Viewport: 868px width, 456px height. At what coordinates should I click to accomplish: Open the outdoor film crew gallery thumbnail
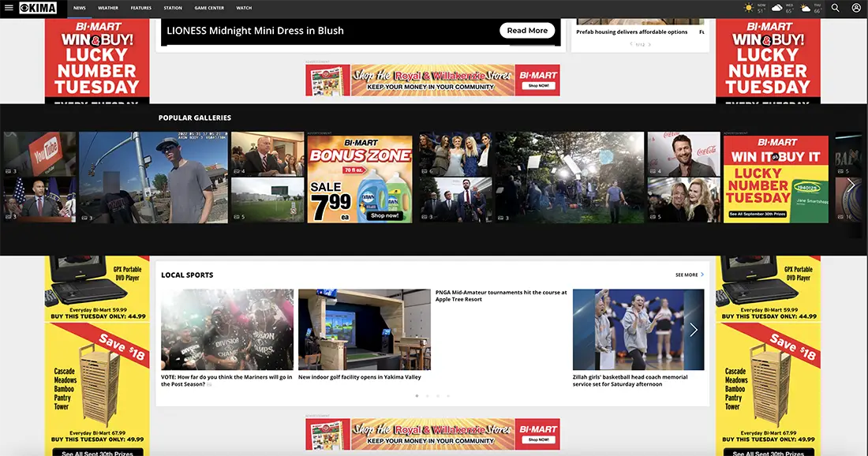point(570,177)
